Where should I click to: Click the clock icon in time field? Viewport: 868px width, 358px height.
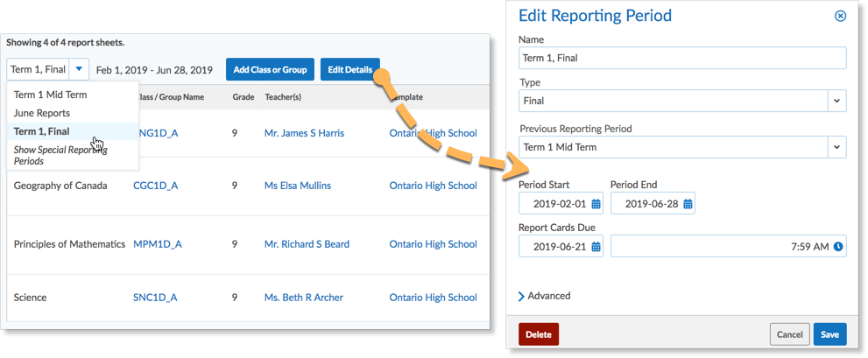point(838,247)
